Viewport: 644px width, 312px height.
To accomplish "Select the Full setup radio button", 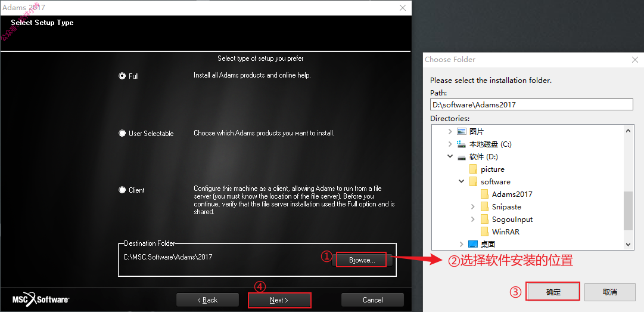I will click(122, 76).
